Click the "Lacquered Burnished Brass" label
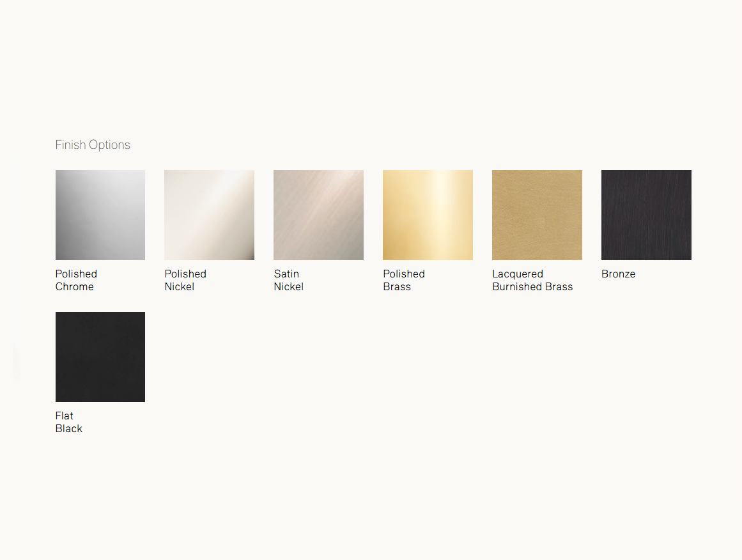Viewport: 742px width, 560px height. [532, 280]
